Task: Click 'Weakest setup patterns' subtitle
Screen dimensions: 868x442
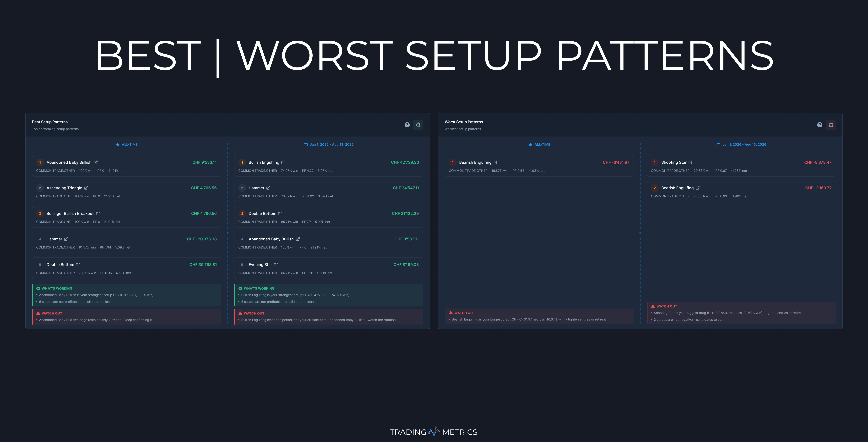Action: click(463, 129)
